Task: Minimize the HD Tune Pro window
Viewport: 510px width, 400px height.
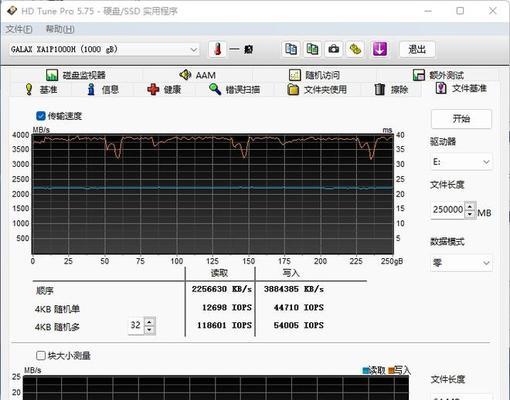Action: [428, 11]
